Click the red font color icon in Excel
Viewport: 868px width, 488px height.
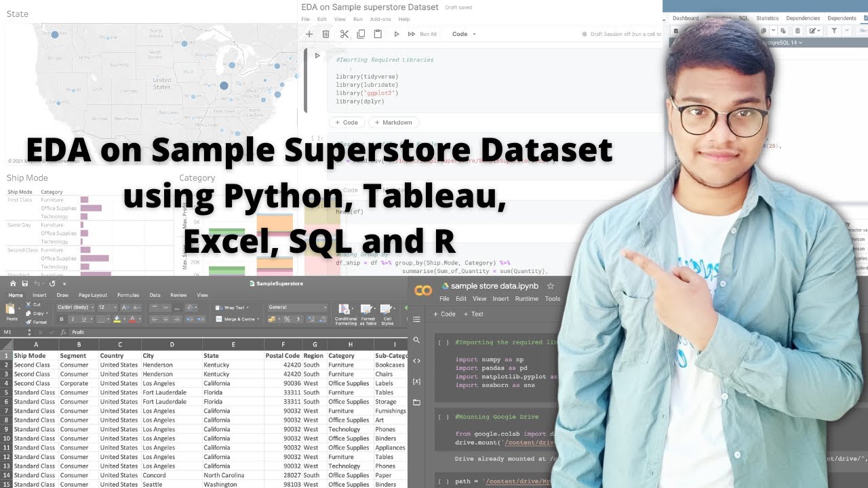132,319
